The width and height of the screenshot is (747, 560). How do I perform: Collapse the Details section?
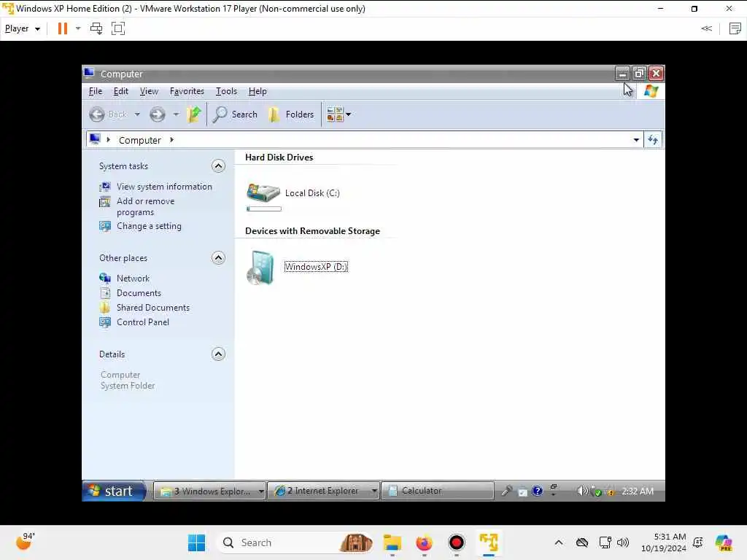click(218, 354)
